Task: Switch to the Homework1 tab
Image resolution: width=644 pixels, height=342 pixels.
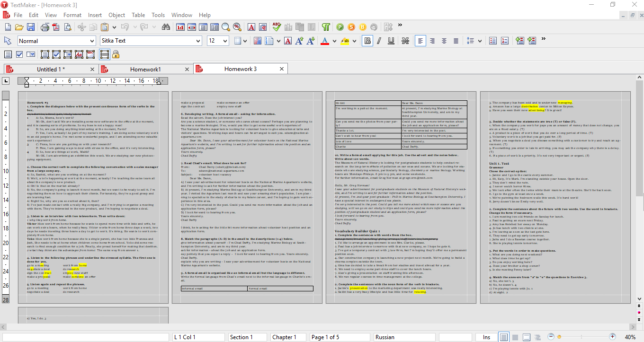Action: tap(145, 70)
